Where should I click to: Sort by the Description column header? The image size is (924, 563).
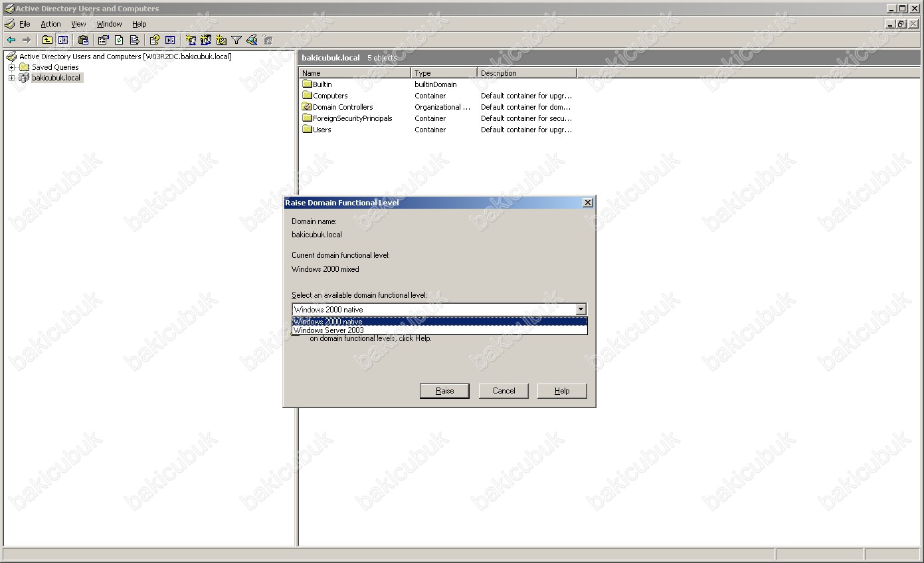point(527,73)
